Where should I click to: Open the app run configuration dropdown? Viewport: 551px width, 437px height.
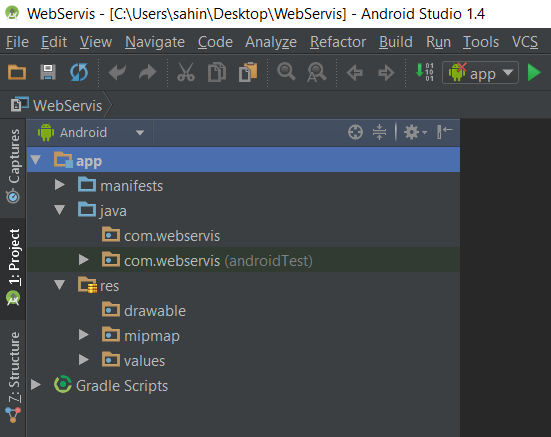(480, 73)
